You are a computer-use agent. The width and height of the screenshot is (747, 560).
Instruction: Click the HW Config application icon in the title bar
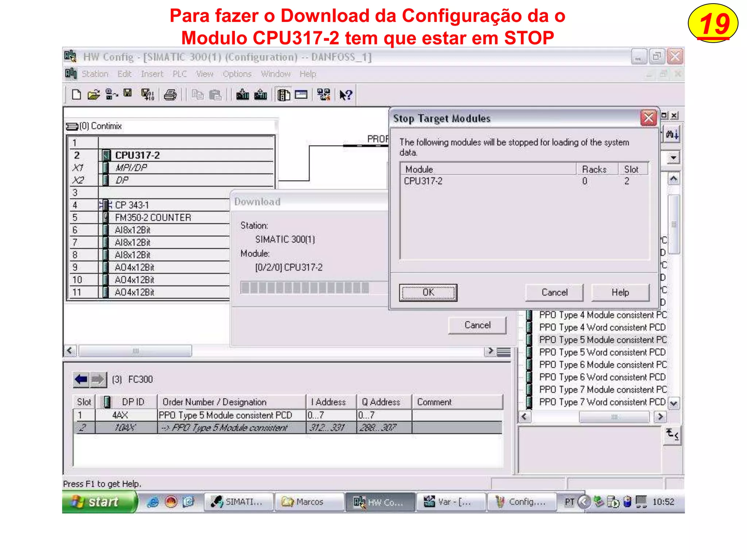tap(70, 57)
